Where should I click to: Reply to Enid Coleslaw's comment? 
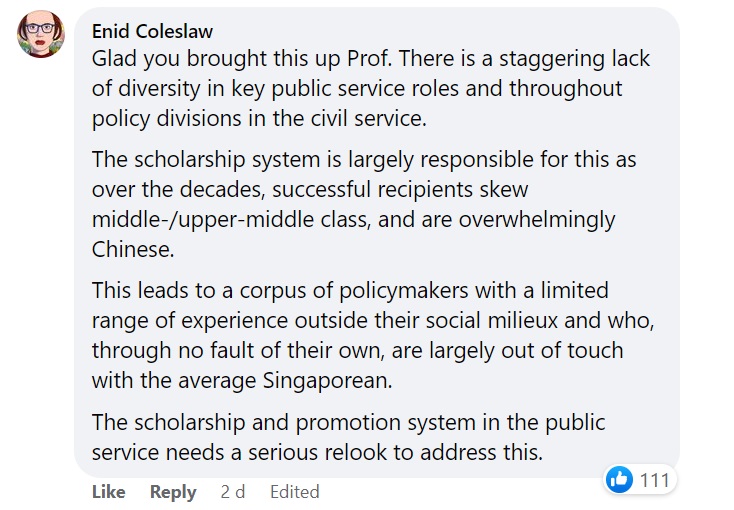click(173, 492)
